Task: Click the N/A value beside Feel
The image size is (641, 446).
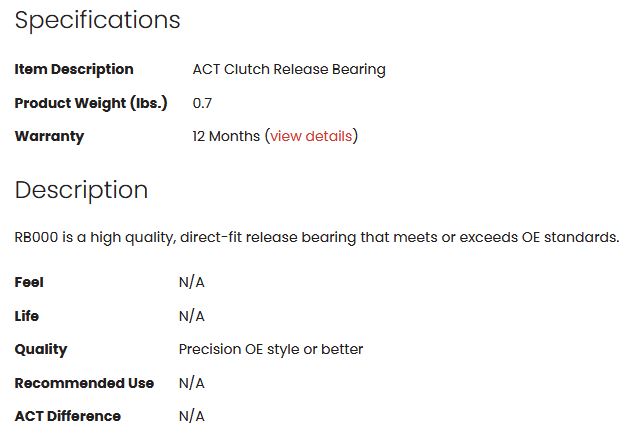Action: coord(191,282)
